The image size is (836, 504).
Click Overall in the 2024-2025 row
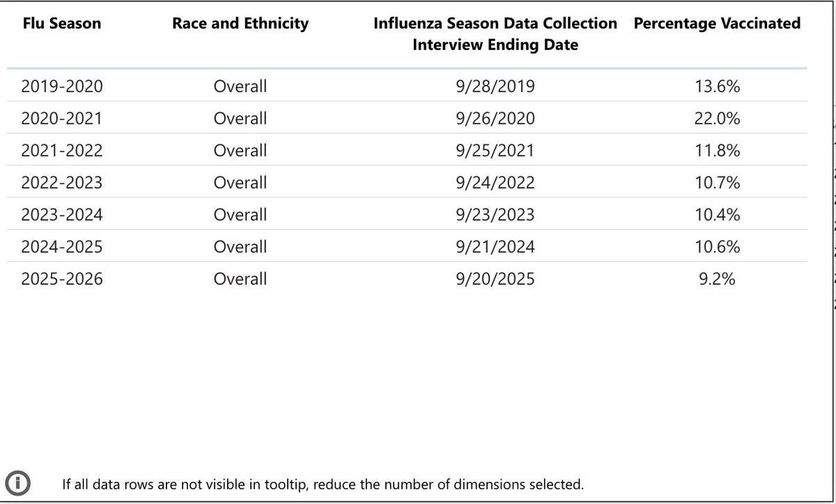pos(240,246)
